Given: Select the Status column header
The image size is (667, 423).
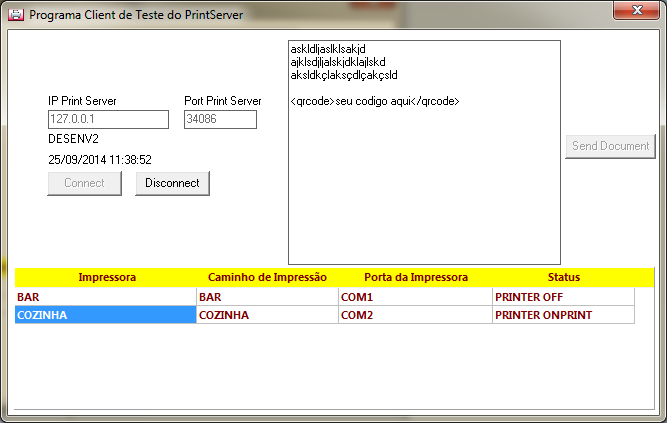Looking at the screenshot, I should pos(564,277).
